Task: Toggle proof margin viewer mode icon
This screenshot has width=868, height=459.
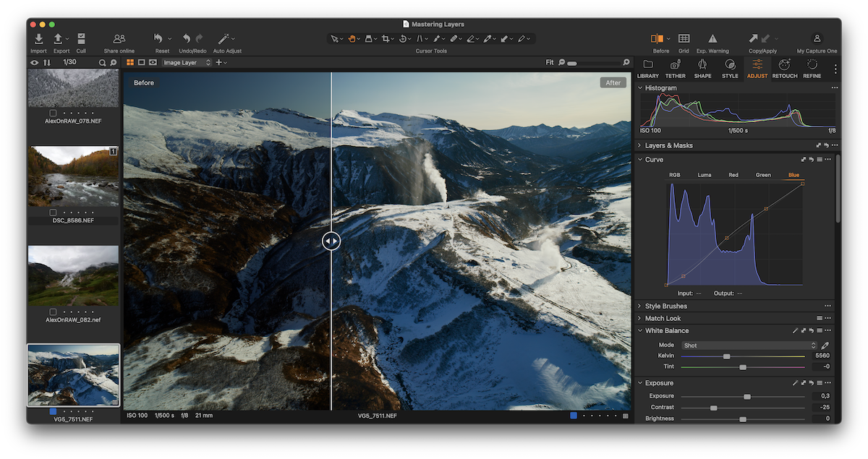Action: [x=153, y=63]
